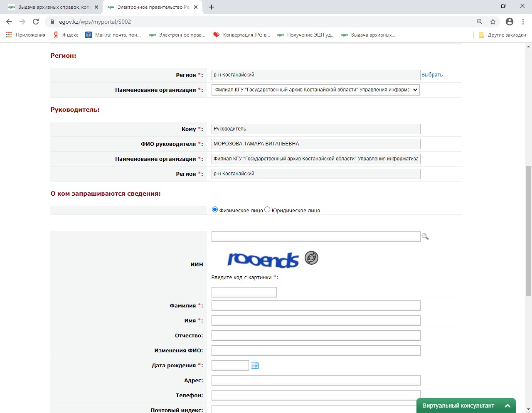Open the Яндекс bookmark

tap(66, 35)
